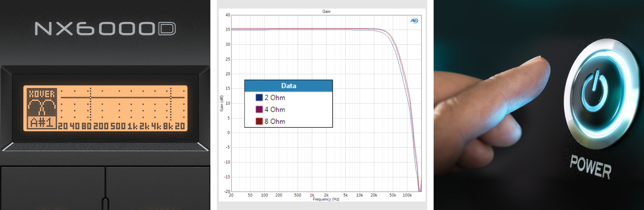Click the 200 frequency marker on the LCD
Screen dimensions: 644x210
(x=101, y=126)
